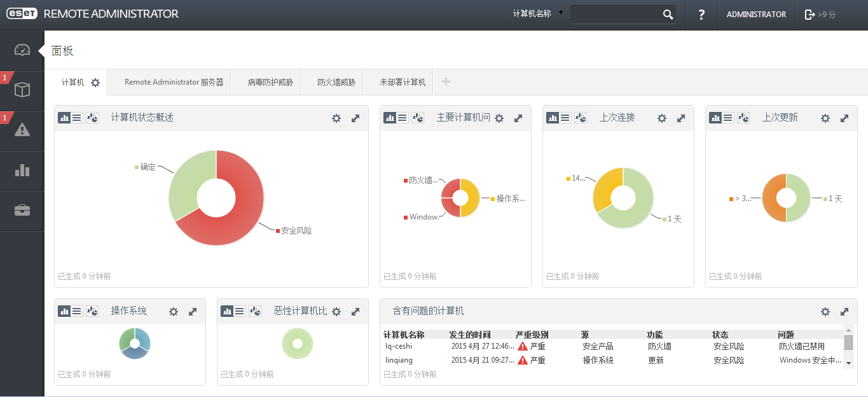
Task: Open the dashboard gauge icon in sidebar
Action: click(22, 50)
